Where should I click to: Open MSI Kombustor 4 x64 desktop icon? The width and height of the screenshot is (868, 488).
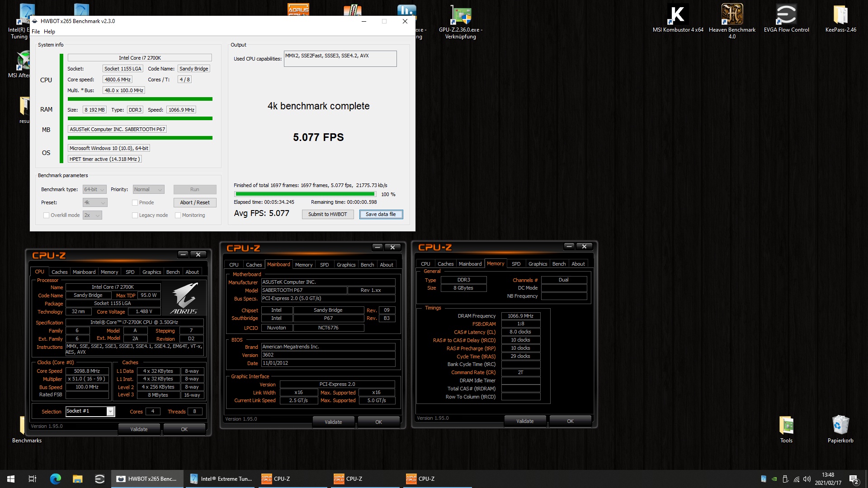point(678,18)
